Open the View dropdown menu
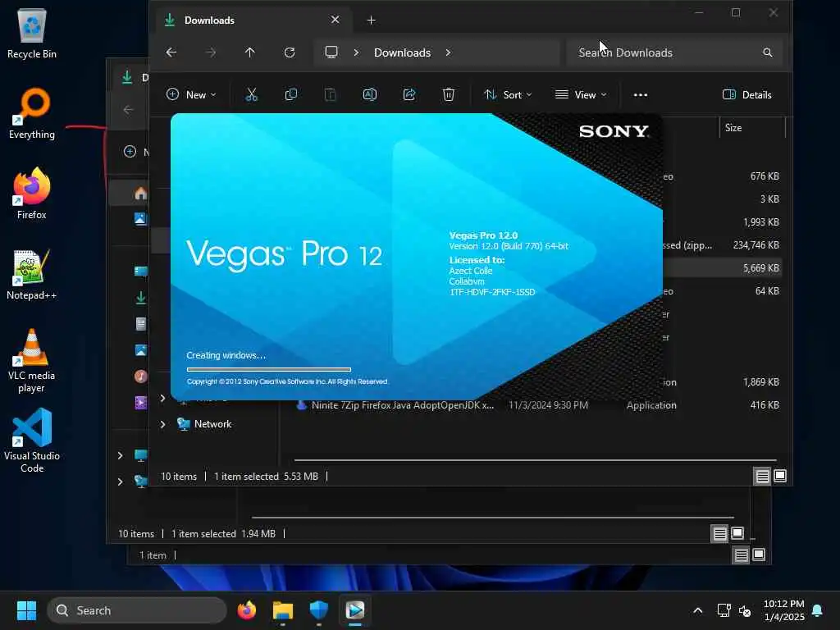 [581, 95]
